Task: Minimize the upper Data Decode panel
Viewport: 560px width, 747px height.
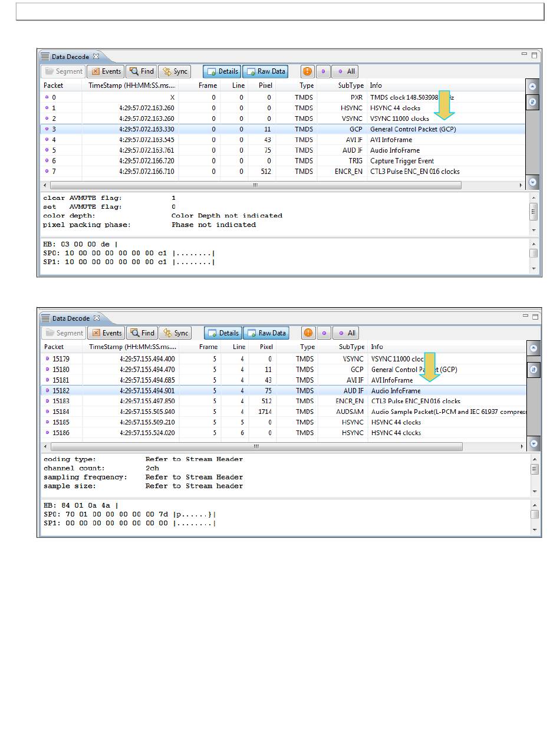Action: [524, 55]
